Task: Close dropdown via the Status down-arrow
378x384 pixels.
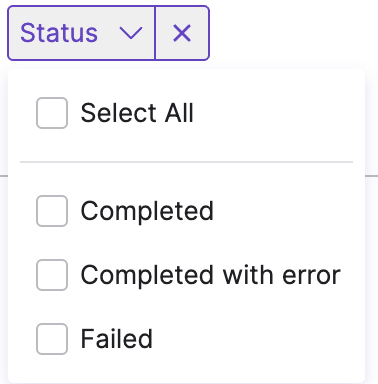Action: point(131,33)
